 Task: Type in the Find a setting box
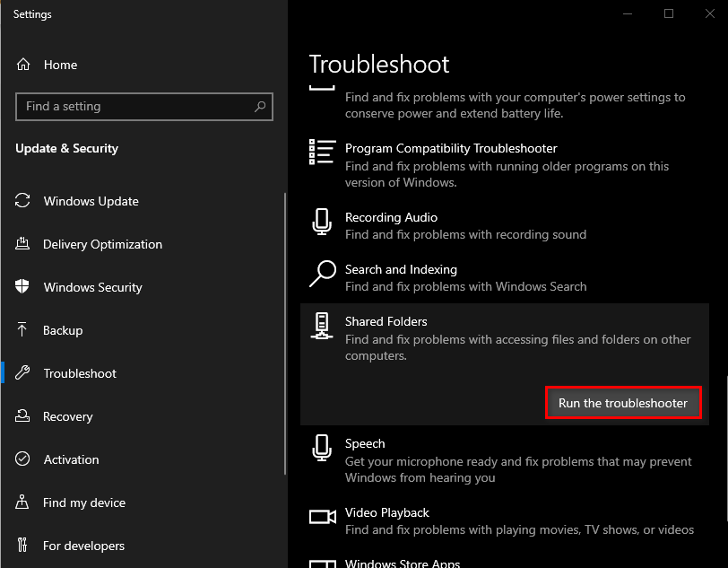[134, 106]
